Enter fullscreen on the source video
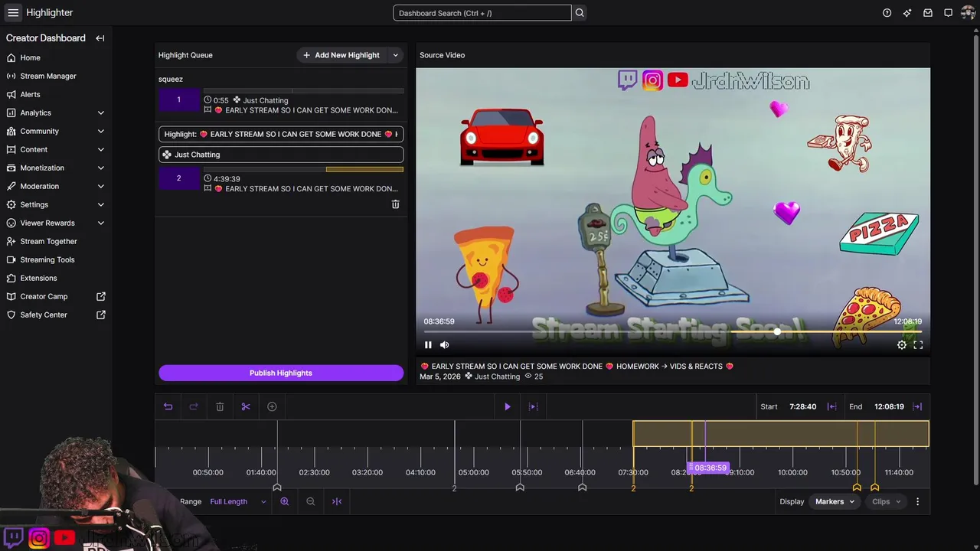 pyautogui.click(x=918, y=345)
